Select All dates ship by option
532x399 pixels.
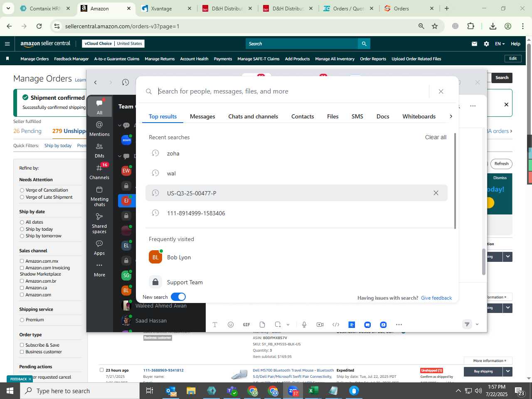tap(22, 222)
